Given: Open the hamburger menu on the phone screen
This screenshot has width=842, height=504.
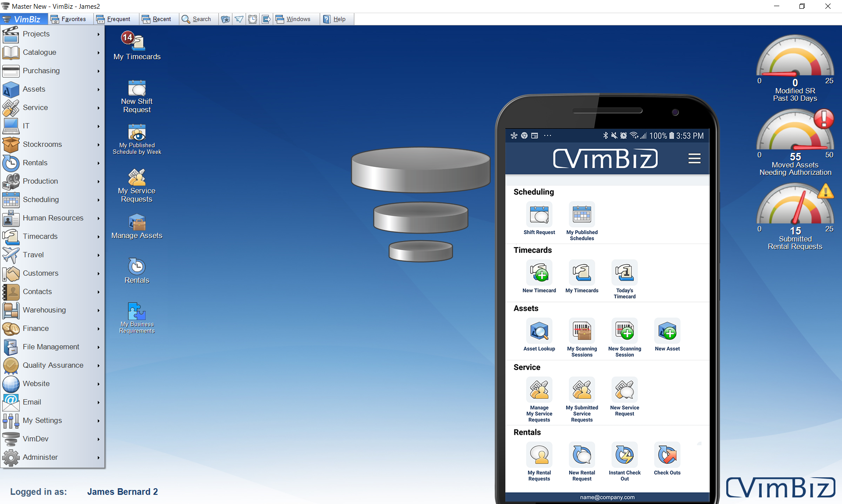Looking at the screenshot, I should click(694, 158).
